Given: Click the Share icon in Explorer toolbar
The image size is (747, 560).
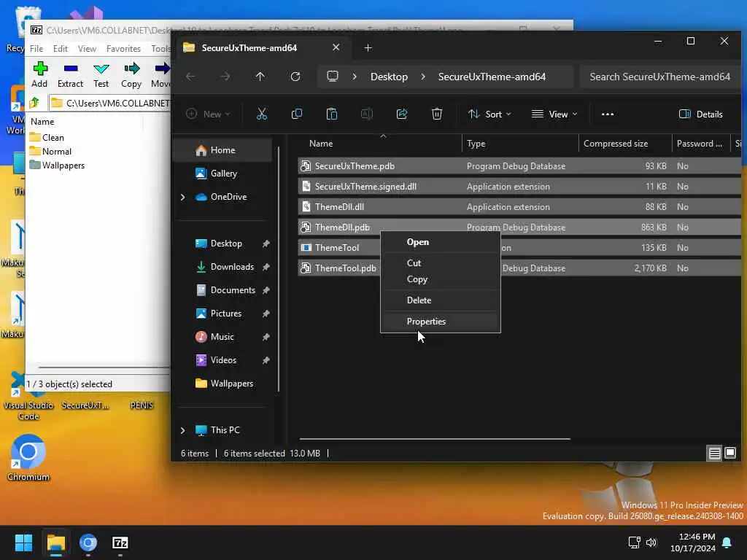Looking at the screenshot, I should 402,114.
